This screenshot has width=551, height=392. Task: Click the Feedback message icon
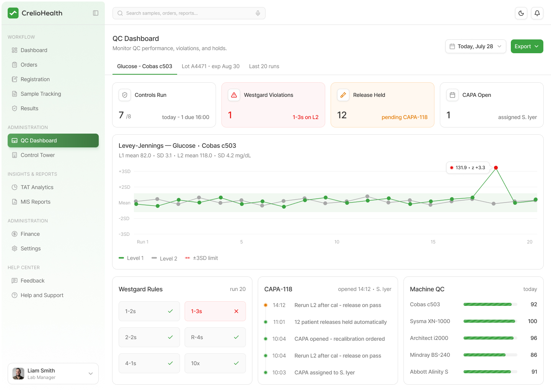click(x=15, y=281)
